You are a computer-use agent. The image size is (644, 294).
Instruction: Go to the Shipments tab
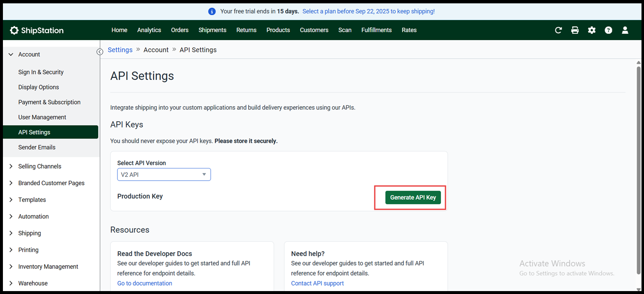[x=212, y=30]
